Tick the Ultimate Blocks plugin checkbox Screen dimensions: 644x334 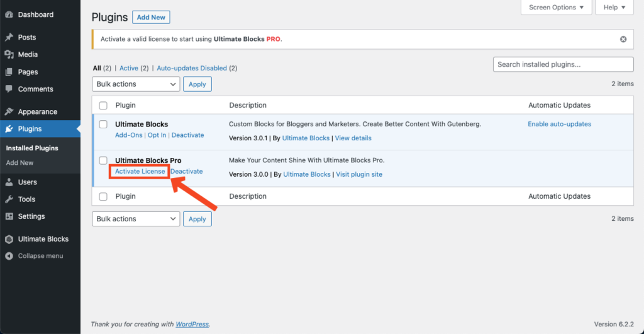(x=103, y=124)
